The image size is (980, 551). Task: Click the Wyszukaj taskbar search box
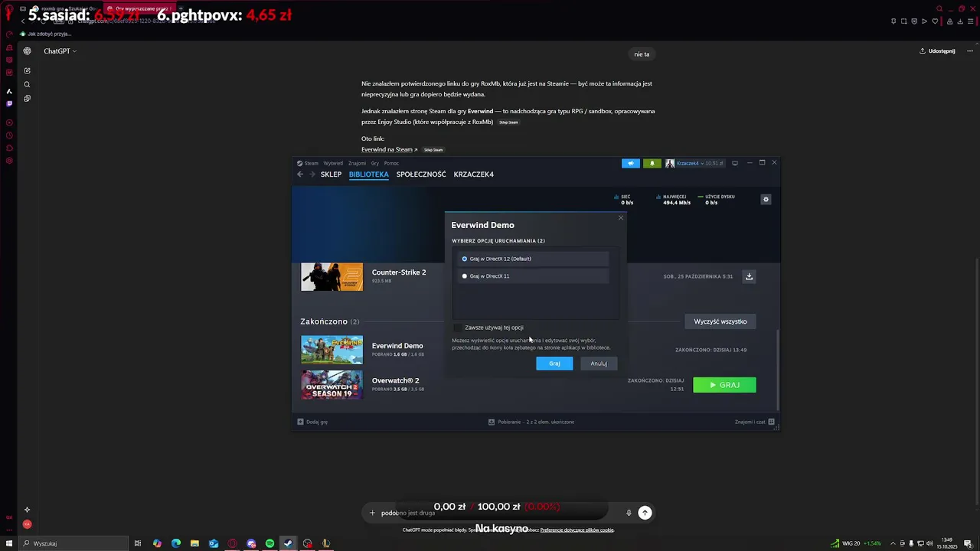[x=73, y=543]
